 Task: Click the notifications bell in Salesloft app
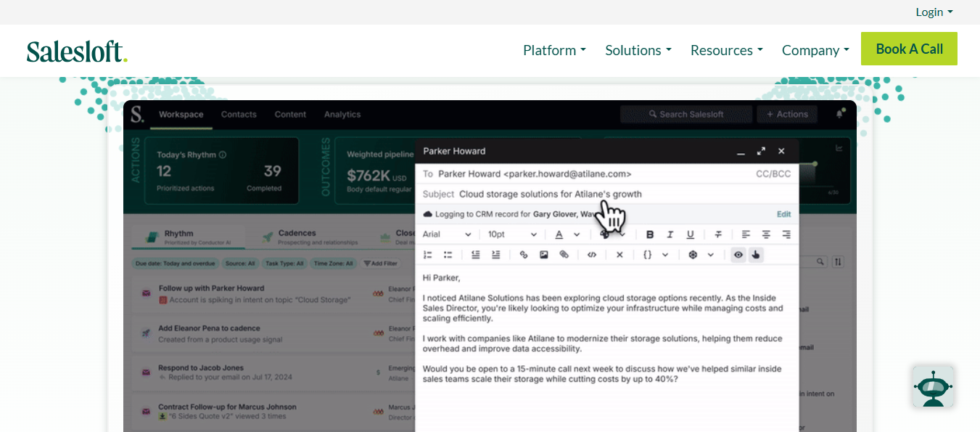point(840,114)
